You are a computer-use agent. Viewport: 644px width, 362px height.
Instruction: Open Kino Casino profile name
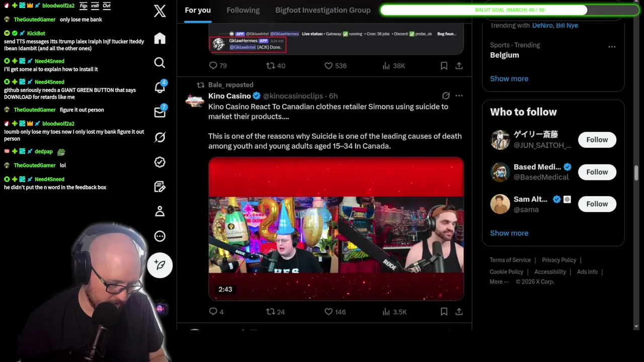[229, 96]
